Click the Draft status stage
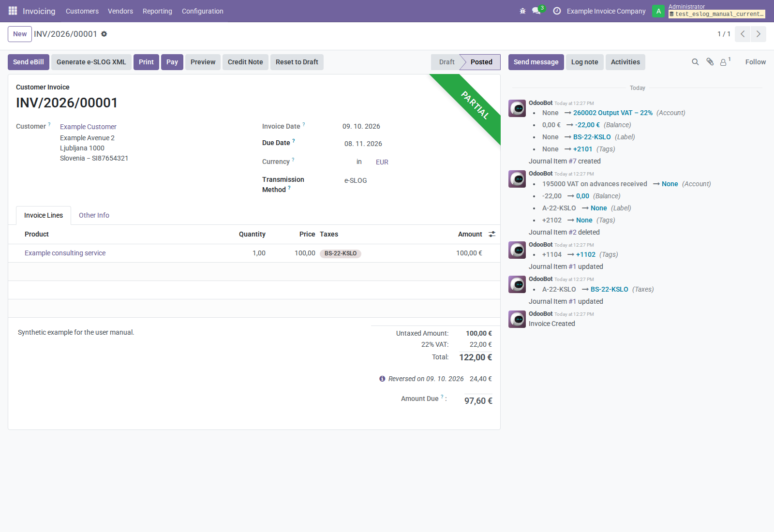The image size is (774, 532). (446, 62)
